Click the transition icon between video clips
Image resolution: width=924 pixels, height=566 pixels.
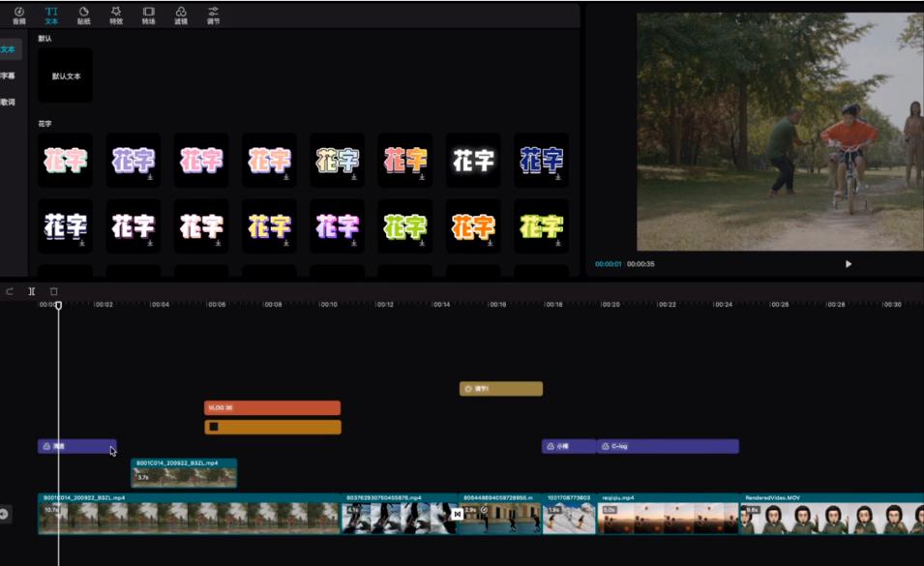pyautogui.click(x=458, y=514)
